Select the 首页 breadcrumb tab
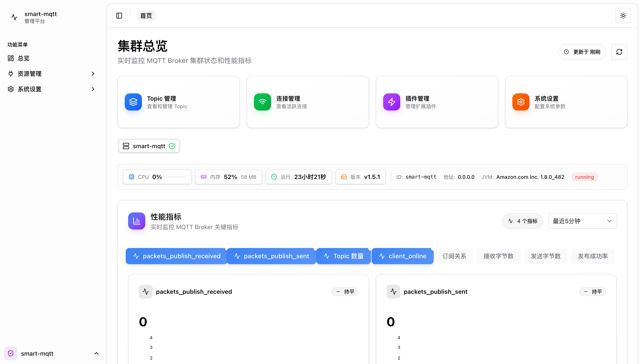This screenshot has height=364, width=639. point(146,16)
